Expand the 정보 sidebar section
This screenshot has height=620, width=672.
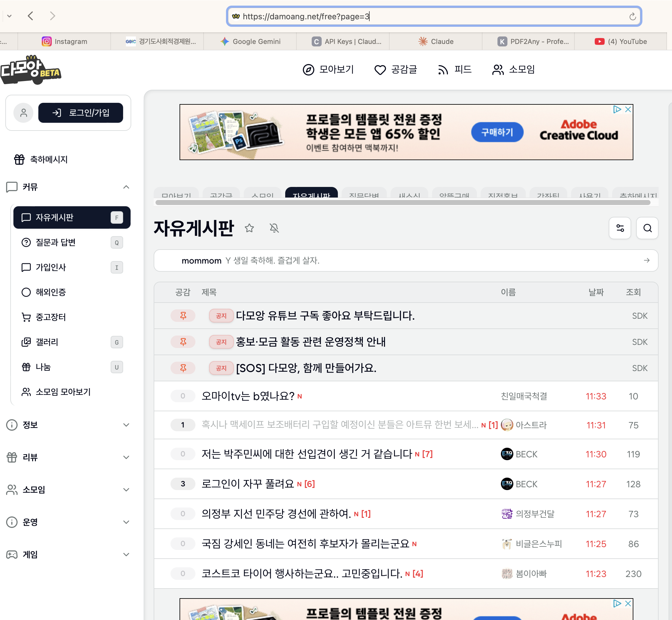pyautogui.click(x=68, y=425)
